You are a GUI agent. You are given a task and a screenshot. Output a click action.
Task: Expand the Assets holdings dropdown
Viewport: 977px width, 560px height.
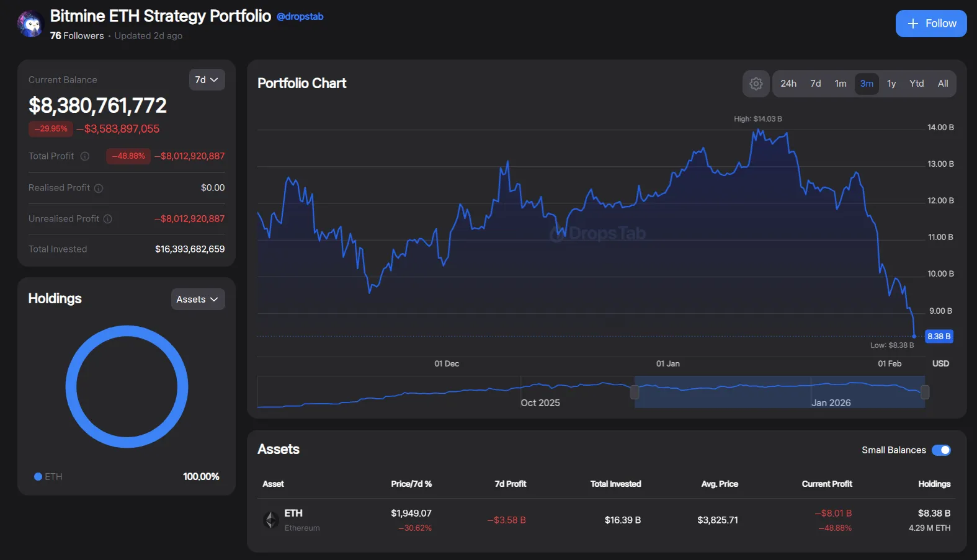(197, 300)
